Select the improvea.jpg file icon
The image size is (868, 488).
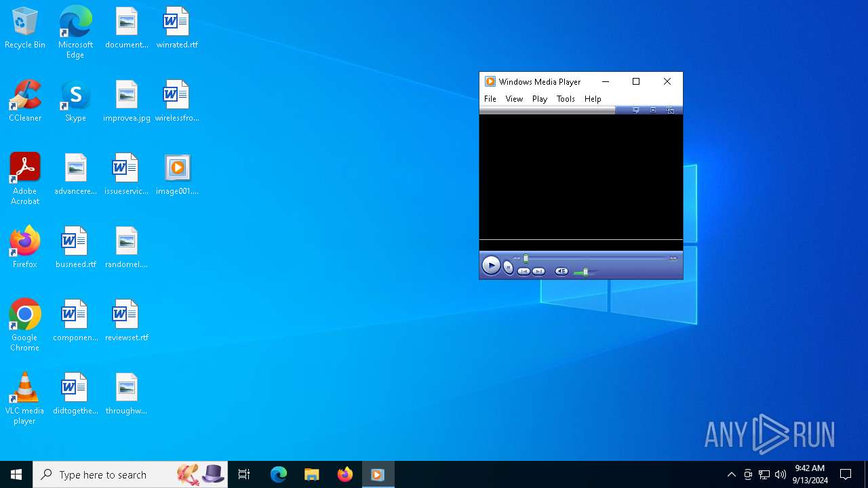127,102
